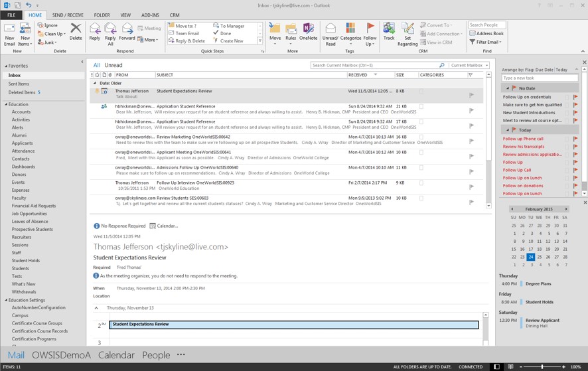Screen dimensions: 588x371
Task: Open the Address Book
Action: pos(486,33)
